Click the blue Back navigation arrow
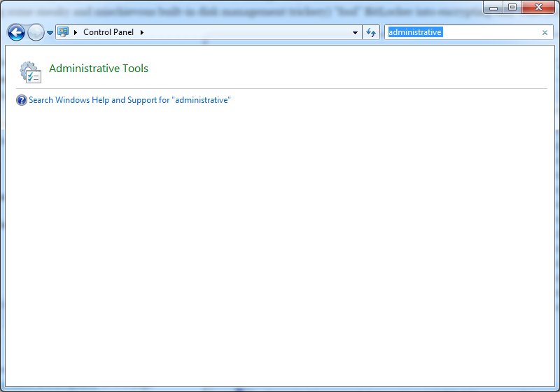This screenshot has height=392, width=560. 16,32
